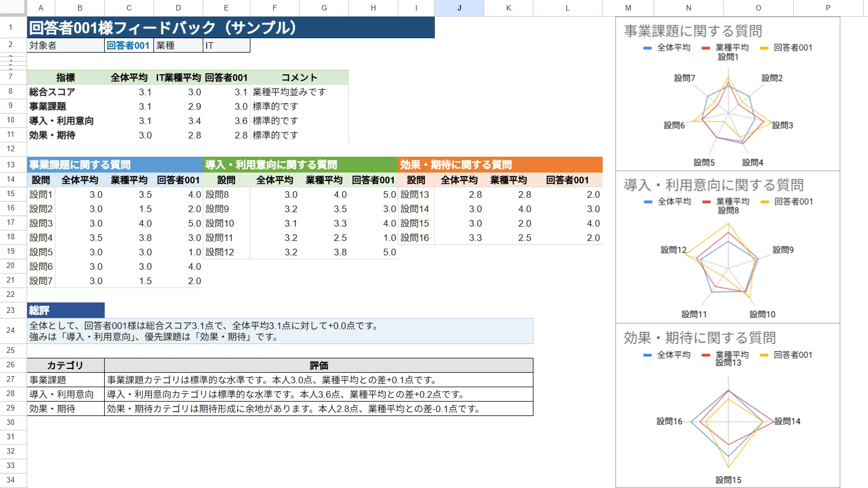Click 業種平均 legend in the 導入・利用意向 chart
868x488 pixels.
point(726,202)
